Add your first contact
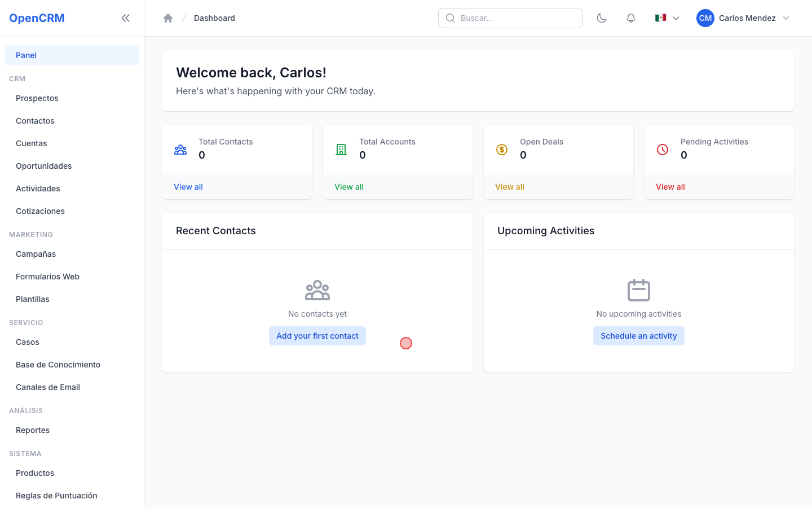The image size is (812, 508). pos(317,336)
